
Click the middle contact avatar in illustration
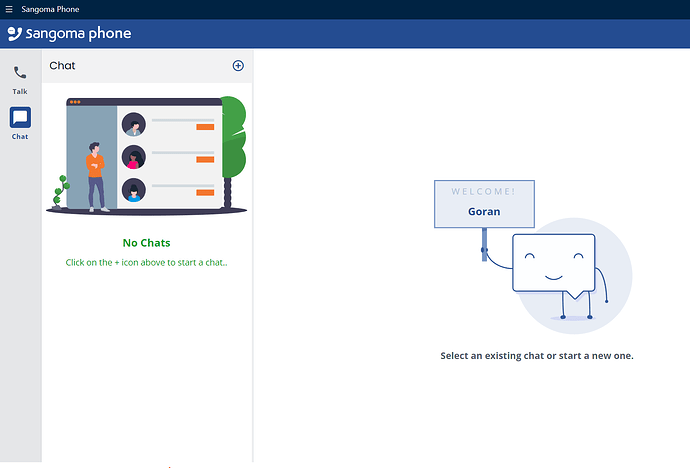[x=133, y=158]
